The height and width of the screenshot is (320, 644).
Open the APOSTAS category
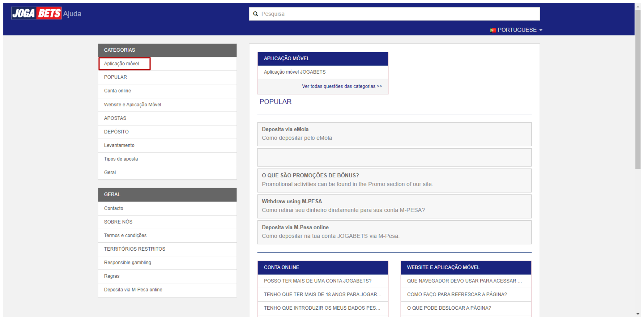(x=167, y=118)
